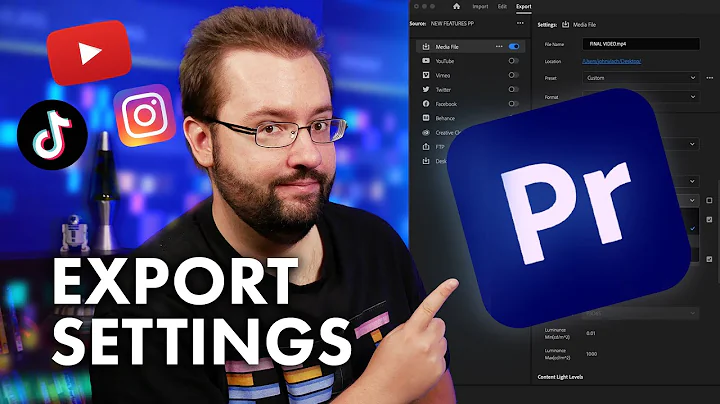This screenshot has width=720, height=404.
Task: Click the Twitter bird icon
Action: tap(426, 90)
